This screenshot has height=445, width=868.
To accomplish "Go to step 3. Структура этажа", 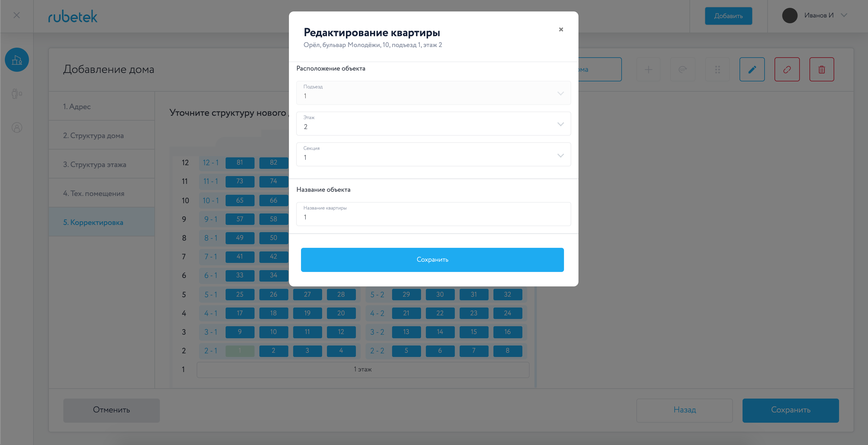I will (x=102, y=164).
